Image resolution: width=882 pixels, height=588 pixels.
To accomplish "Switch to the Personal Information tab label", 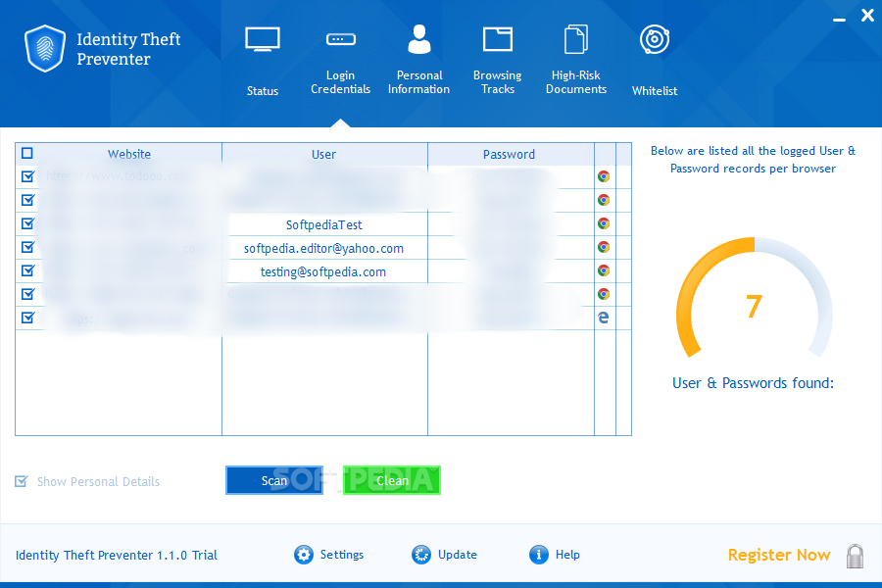I will tap(419, 82).
